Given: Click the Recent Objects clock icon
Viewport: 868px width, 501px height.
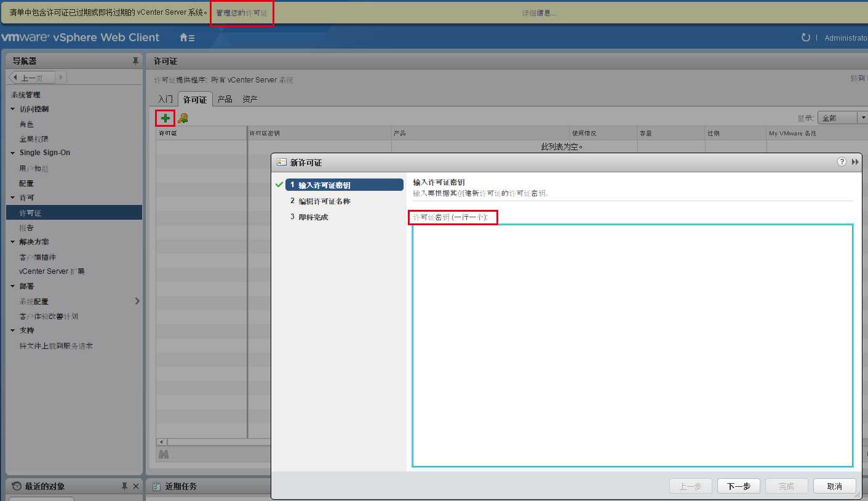Looking at the screenshot, I should [x=17, y=486].
